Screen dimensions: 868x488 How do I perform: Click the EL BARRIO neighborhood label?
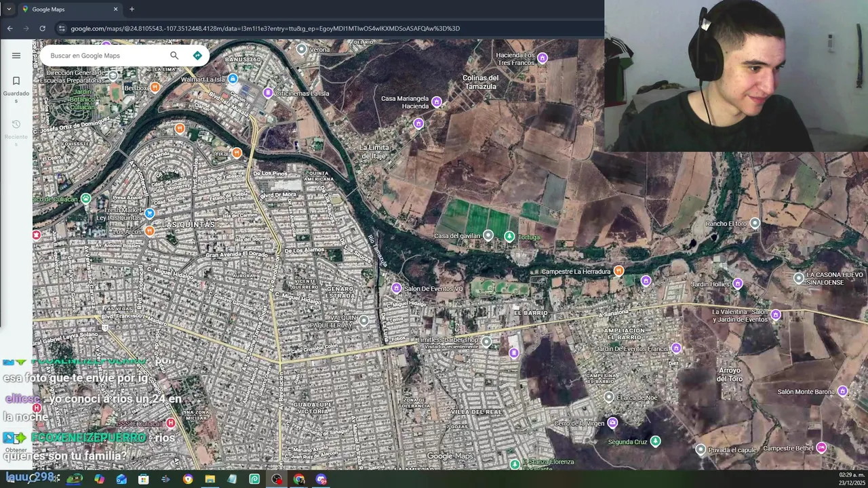(x=530, y=313)
